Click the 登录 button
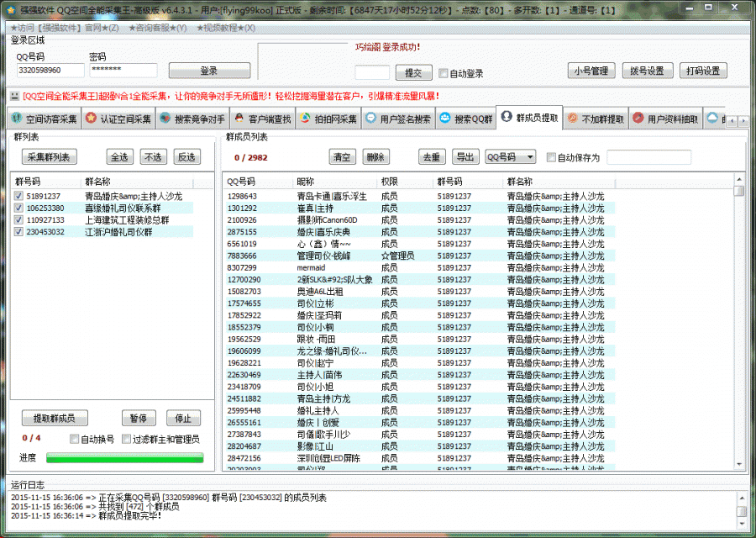Image resolution: width=756 pixels, height=538 pixels. 209,71
